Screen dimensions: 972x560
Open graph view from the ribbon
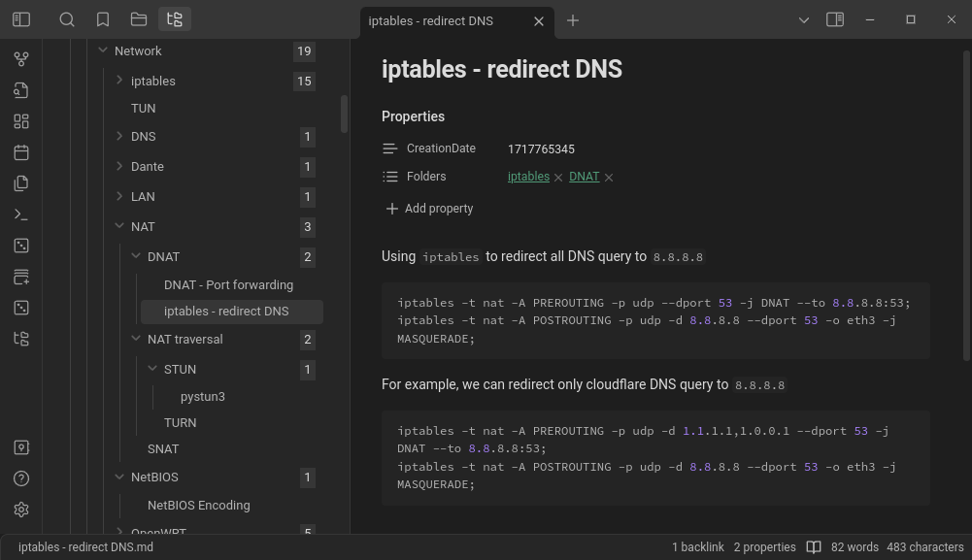pos(21,59)
